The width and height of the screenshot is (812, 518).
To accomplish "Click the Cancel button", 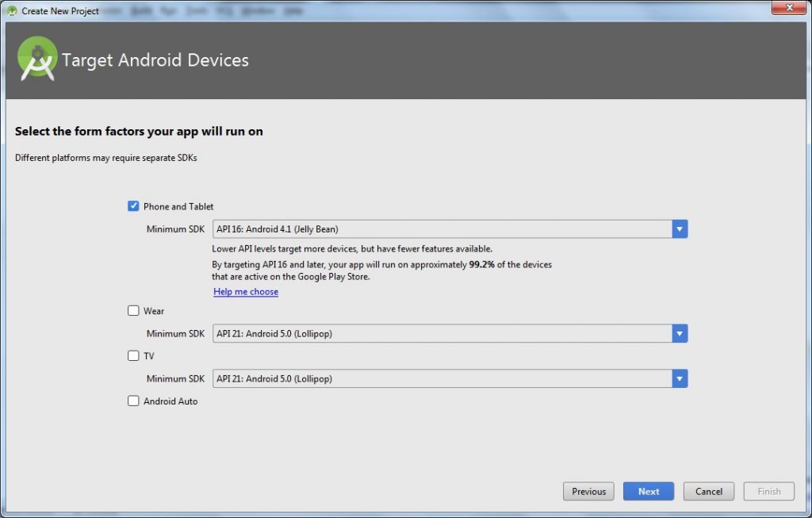I will pyautogui.click(x=708, y=491).
